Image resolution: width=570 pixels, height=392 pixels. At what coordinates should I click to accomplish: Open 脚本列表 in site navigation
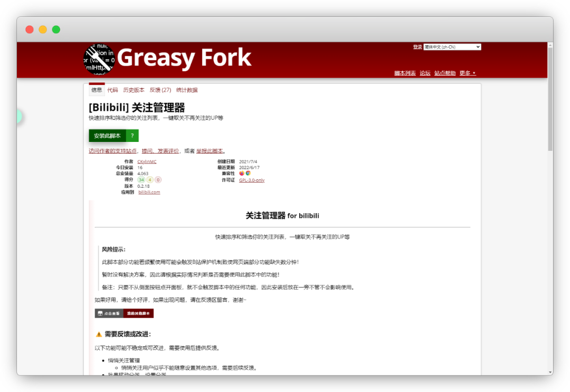coord(405,73)
